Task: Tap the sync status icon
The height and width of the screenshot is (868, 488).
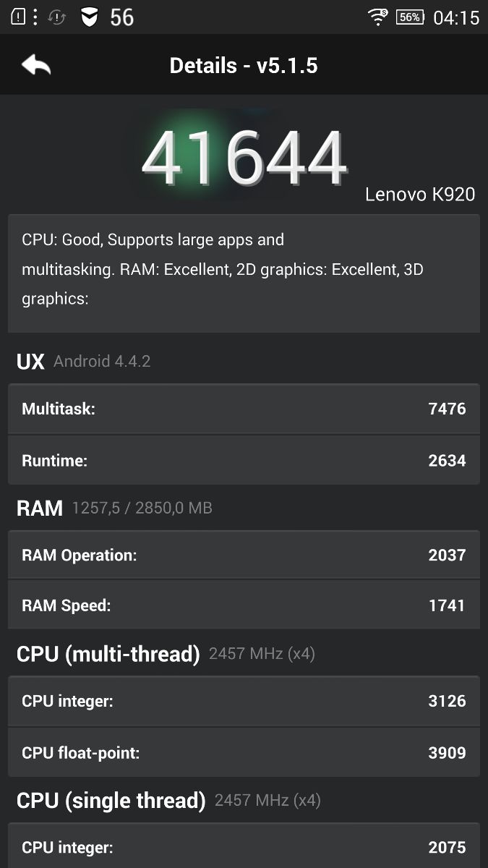Action: [x=56, y=17]
